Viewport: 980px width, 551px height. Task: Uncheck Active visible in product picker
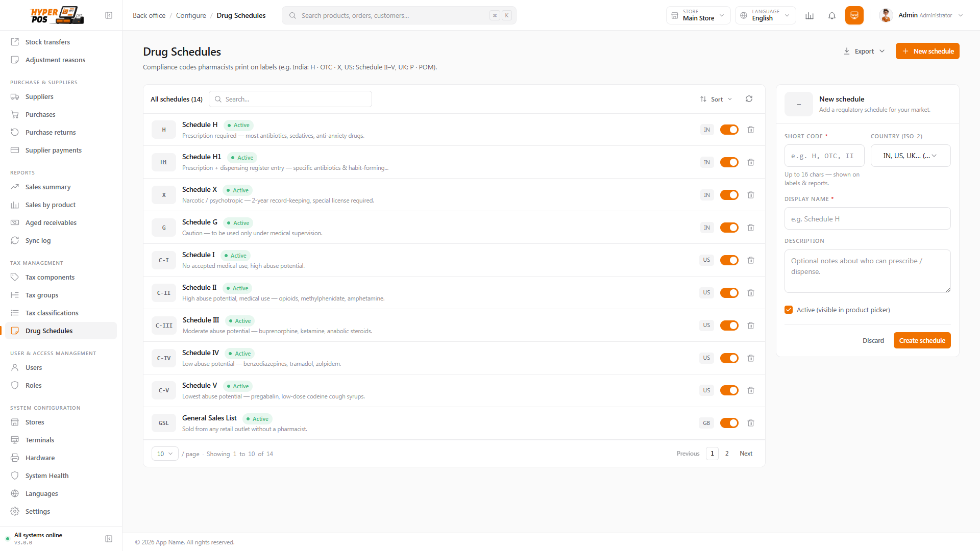pyautogui.click(x=789, y=310)
